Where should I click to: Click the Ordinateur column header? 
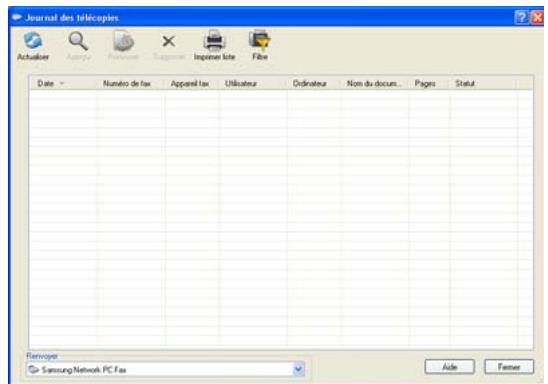coord(314,84)
